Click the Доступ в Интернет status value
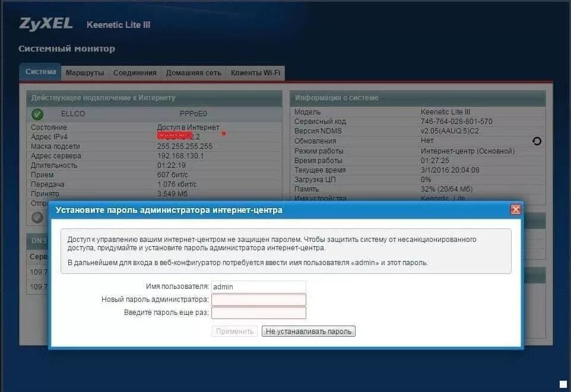 pos(188,128)
